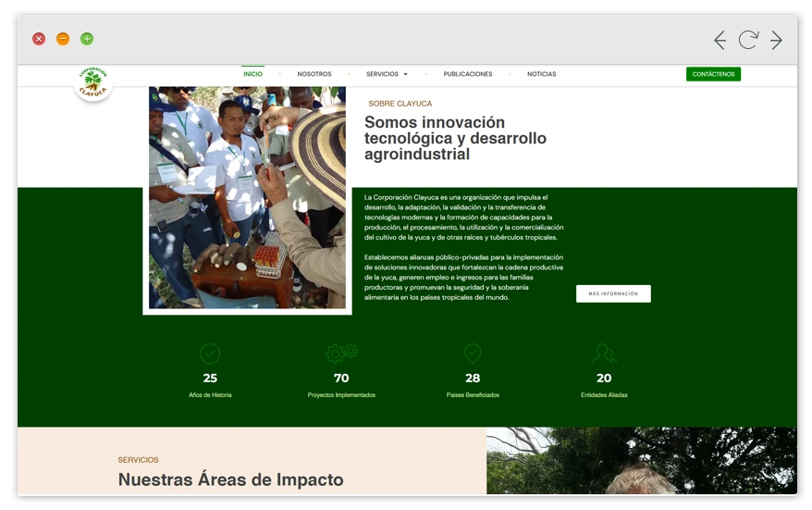Minimize the window with the orange button
812x510 pixels.
point(63,39)
